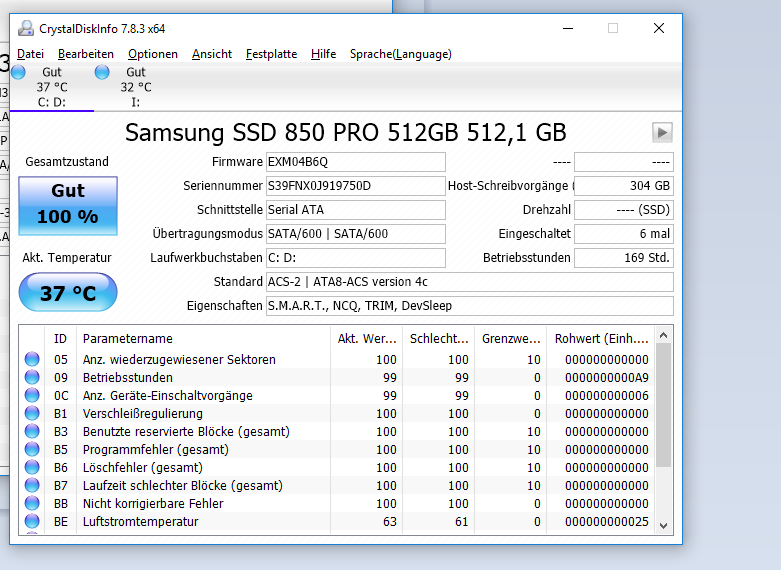This screenshot has width=781, height=570.
Task: Click status icon for Verschleißregulierung row
Action: (32, 413)
